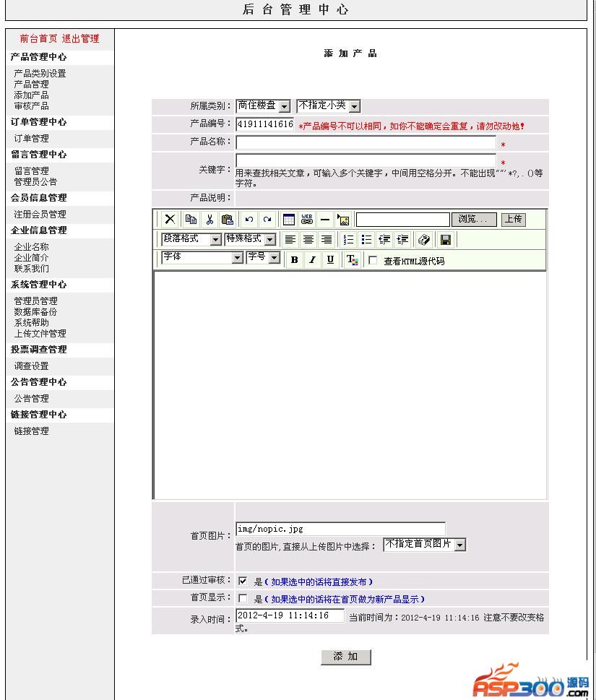Open the 不指定首页图片 dropdown
The image size is (596, 700).
tap(425, 544)
